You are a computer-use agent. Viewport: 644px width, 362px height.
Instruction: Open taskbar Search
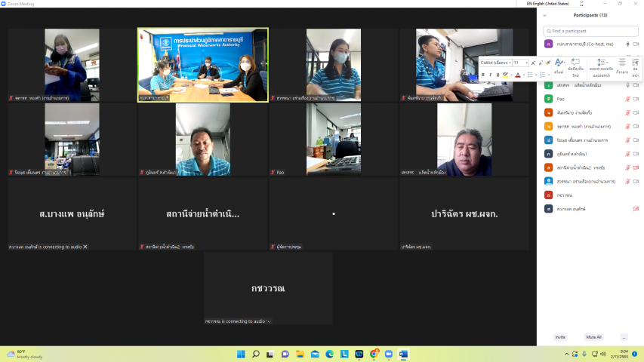click(x=255, y=354)
